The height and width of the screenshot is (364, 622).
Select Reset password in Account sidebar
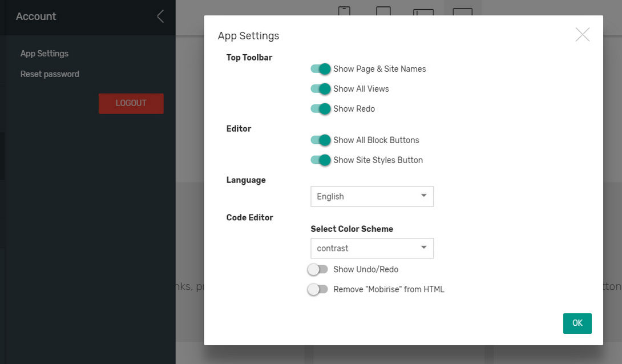click(x=50, y=74)
